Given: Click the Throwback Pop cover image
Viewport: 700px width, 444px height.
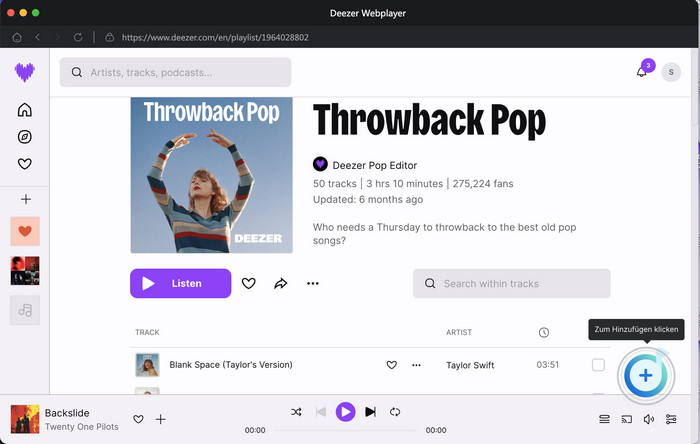Looking at the screenshot, I should [212, 175].
